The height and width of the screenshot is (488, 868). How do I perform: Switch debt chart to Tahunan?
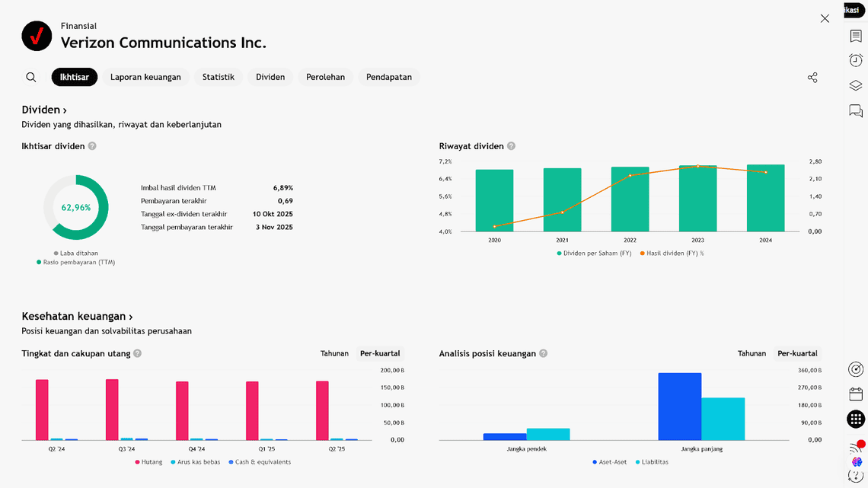[334, 353]
